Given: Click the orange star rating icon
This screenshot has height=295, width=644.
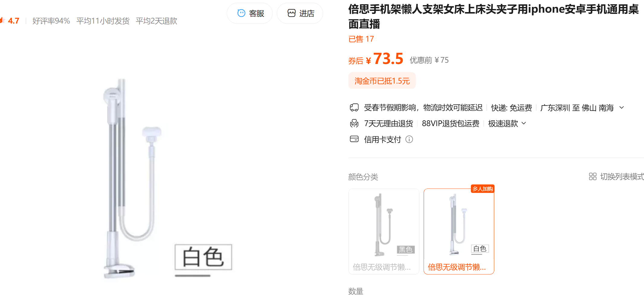Looking at the screenshot, I should 2,21.
